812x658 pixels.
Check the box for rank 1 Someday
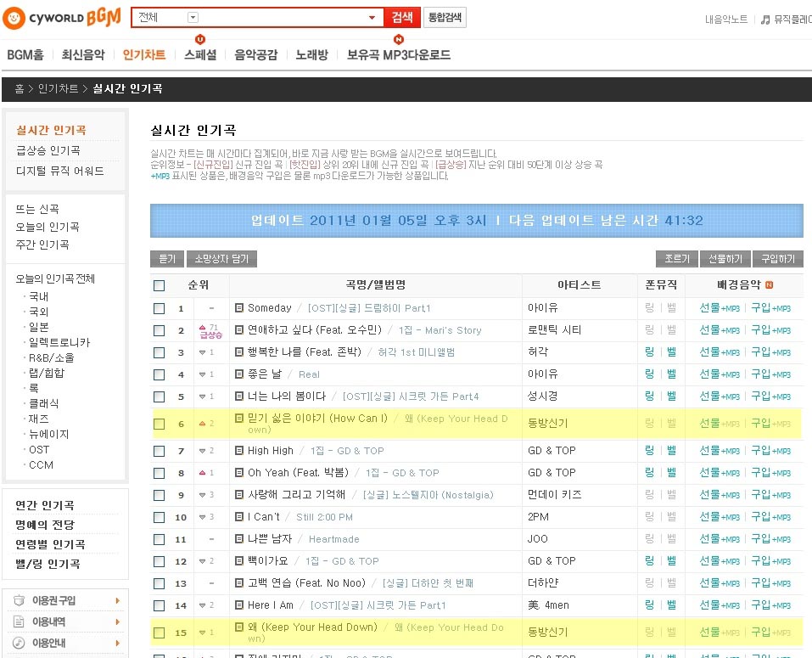coord(160,309)
